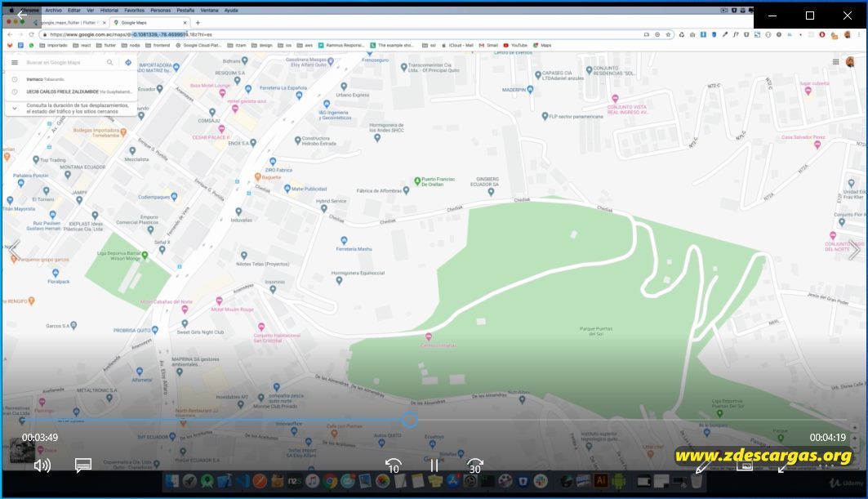This screenshot has width=868, height=499.
Task: Open the Personas menu
Action: [161, 10]
